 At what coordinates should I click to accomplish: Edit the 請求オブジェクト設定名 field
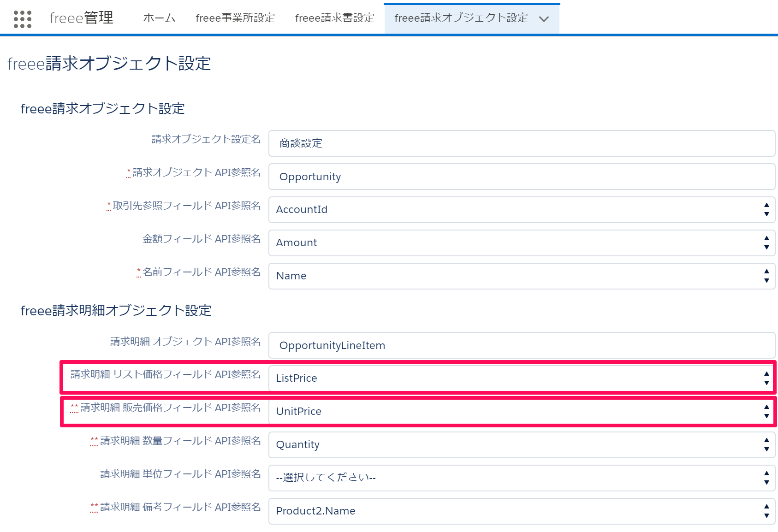click(x=522, y=143)
